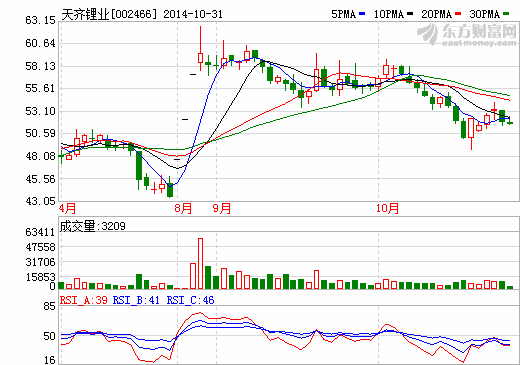Click the stock code [002466]
The width and height of the screenshot is (520, 365).
point(133,14)
